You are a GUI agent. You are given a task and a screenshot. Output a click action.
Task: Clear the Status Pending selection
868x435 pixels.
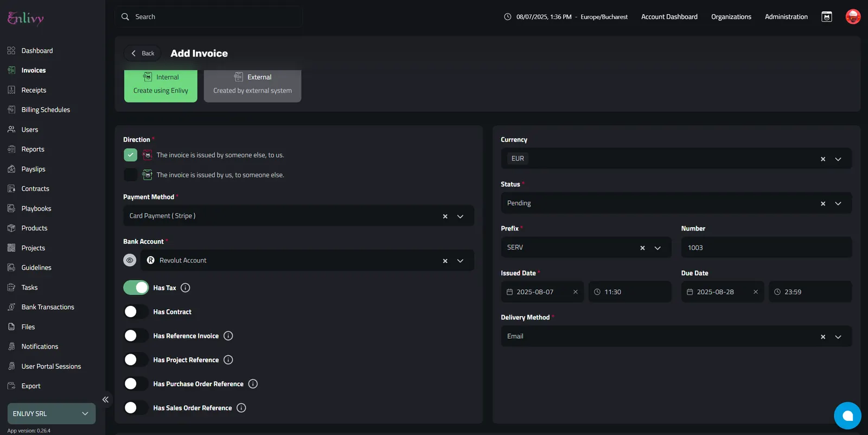coord(823,203)
